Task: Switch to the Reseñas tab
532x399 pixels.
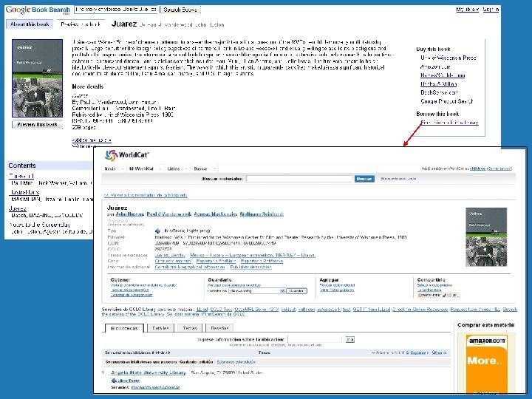Action: tap(219, 328)
